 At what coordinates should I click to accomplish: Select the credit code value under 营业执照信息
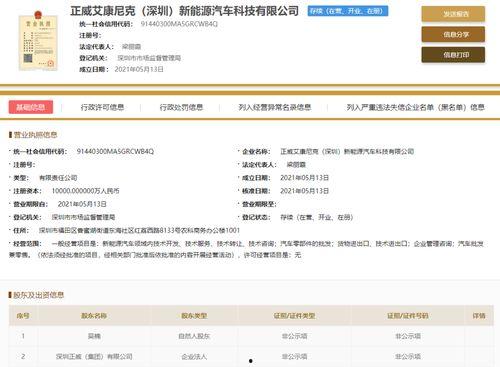pos(115,151)
